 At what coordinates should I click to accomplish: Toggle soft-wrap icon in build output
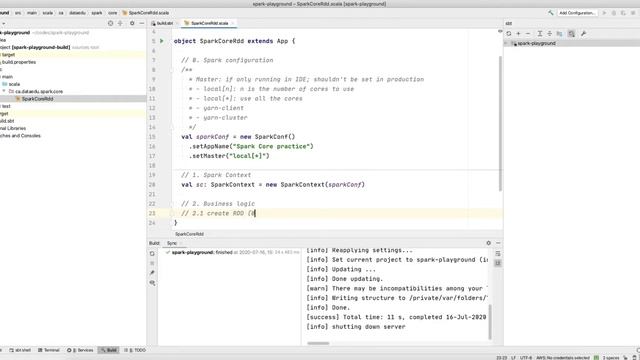click(x=498, y=254)
